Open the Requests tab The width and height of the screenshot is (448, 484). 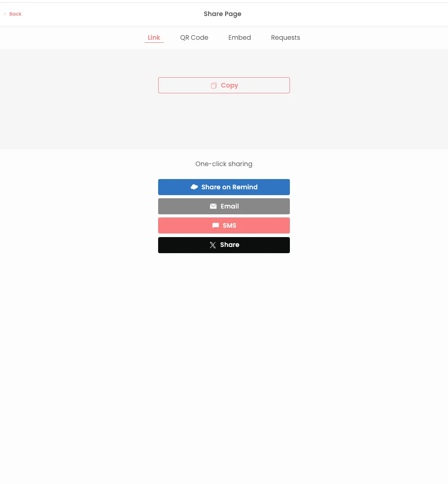coord(285,38)
